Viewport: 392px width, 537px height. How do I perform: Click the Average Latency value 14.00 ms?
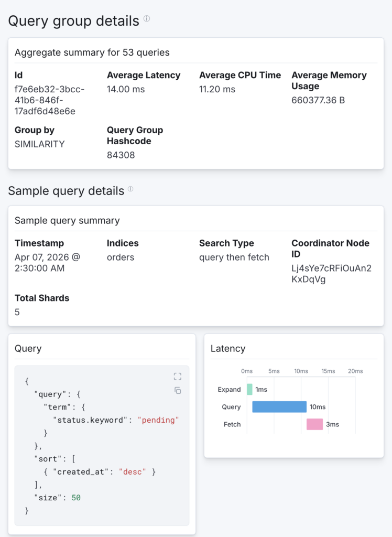[126, 89]
